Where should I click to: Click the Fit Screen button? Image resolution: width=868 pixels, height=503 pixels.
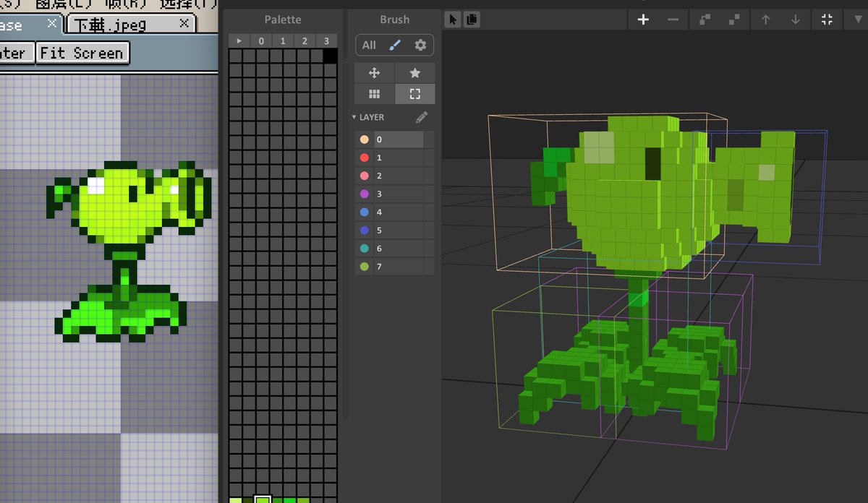pos(83,53)
